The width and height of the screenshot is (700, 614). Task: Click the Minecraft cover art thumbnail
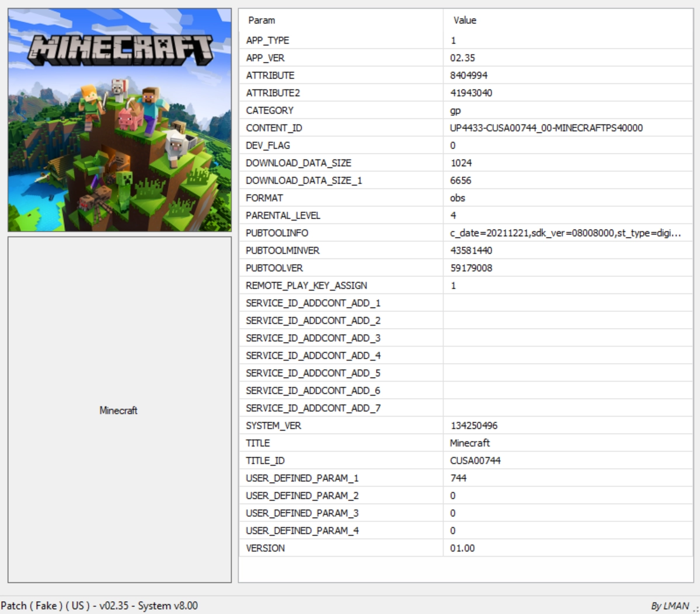click(119, 120)
